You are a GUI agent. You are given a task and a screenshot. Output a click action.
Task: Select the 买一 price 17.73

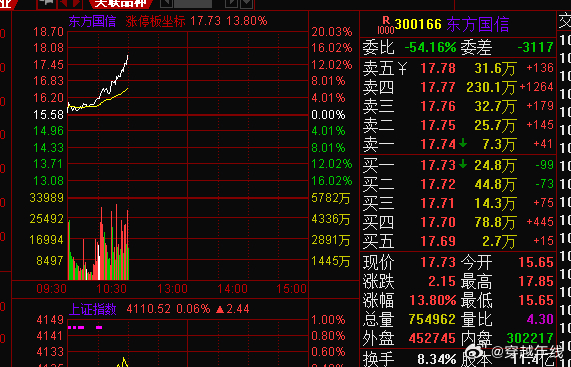coord(438,165)
